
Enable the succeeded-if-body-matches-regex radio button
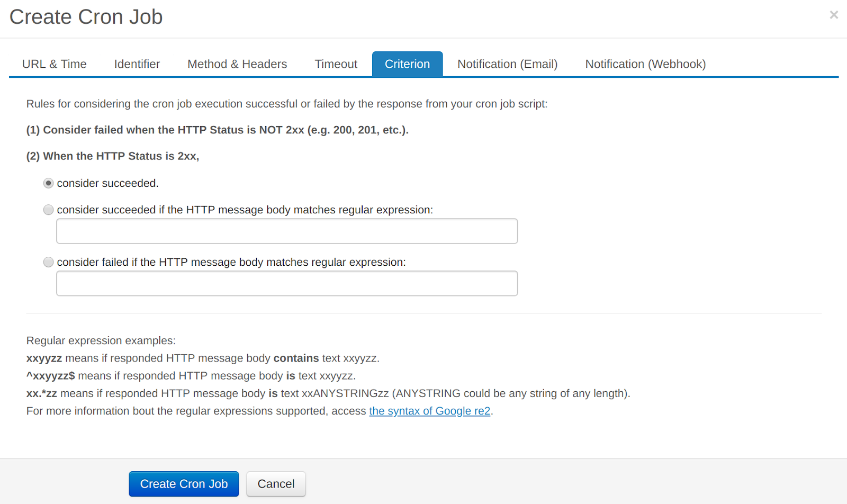pos(48,210)
